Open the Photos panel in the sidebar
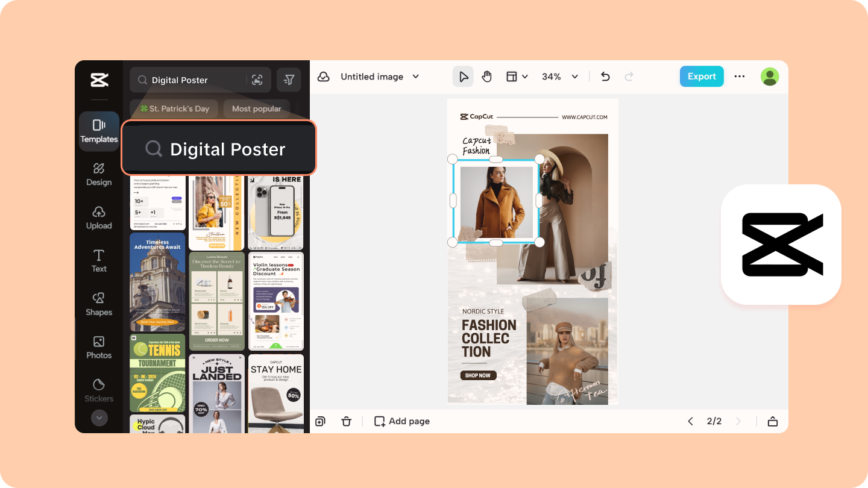 [x=99, y=348]
